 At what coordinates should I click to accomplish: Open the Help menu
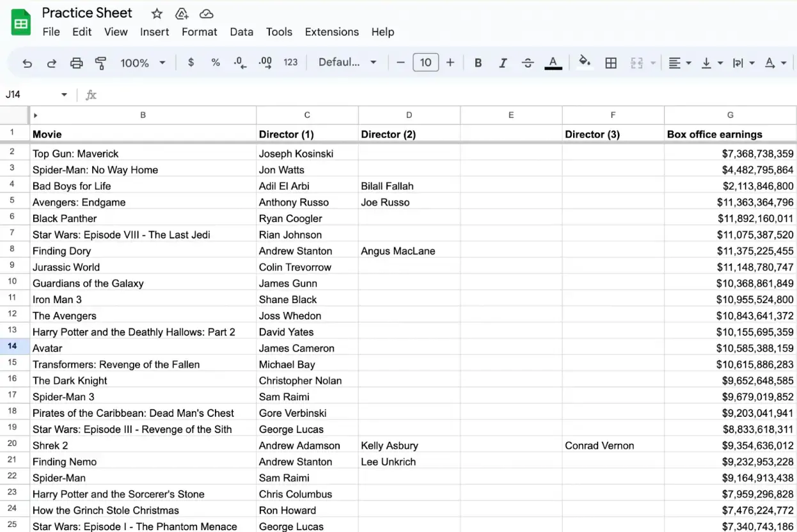383,32
